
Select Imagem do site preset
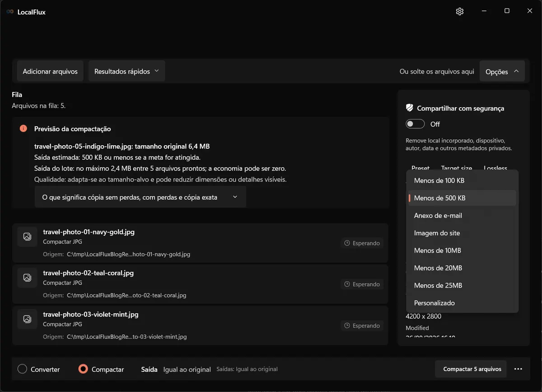462,233
